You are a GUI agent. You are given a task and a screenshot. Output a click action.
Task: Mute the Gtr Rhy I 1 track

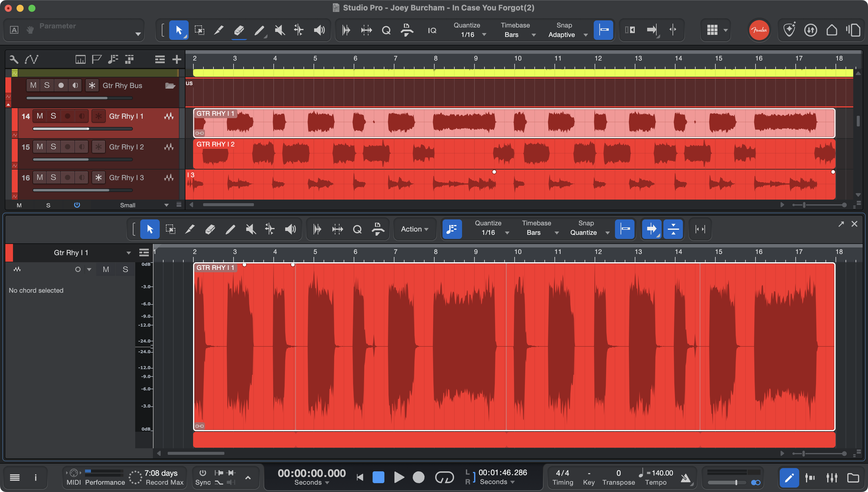pyautogui.click(x=40, y=116)
